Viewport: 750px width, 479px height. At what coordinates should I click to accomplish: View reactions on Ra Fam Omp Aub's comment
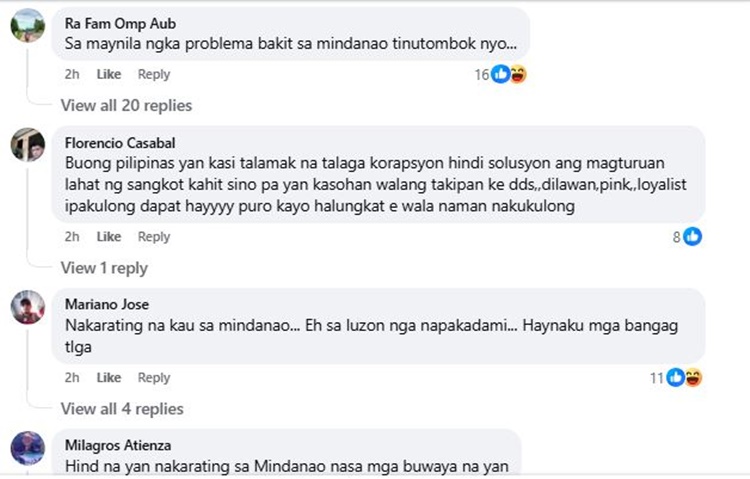(x=509, y=74)
